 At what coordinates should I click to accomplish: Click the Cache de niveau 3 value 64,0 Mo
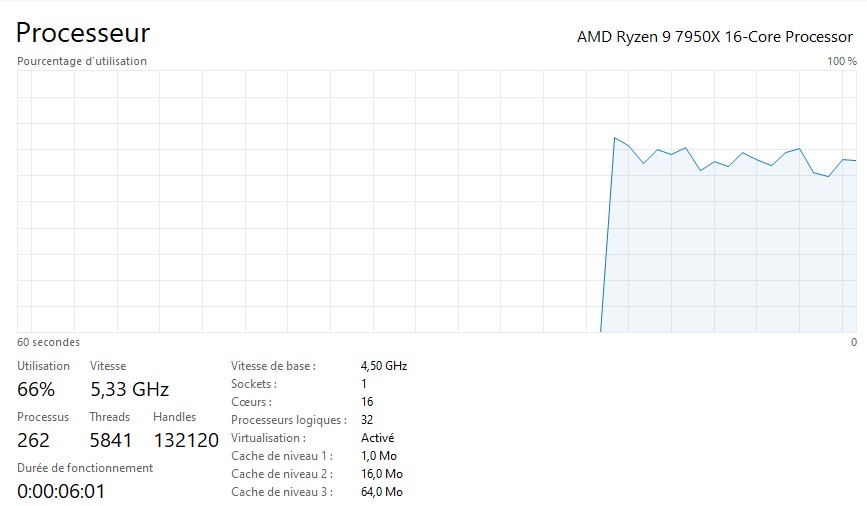pyautogui.click(x=382, y=492)
